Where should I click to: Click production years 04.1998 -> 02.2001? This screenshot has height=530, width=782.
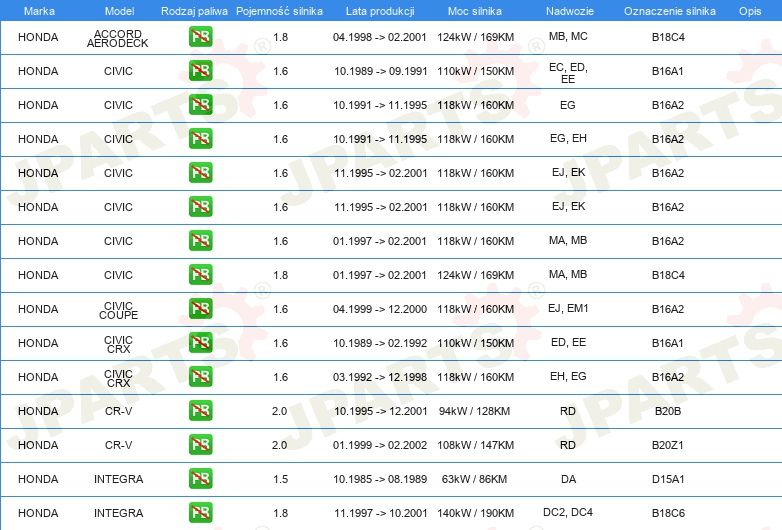tap(380, 37)
